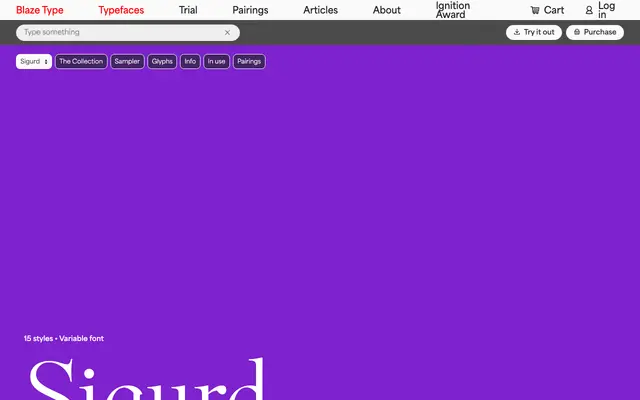
Task: Open the Articles page
Action: [x=320, y=10]
